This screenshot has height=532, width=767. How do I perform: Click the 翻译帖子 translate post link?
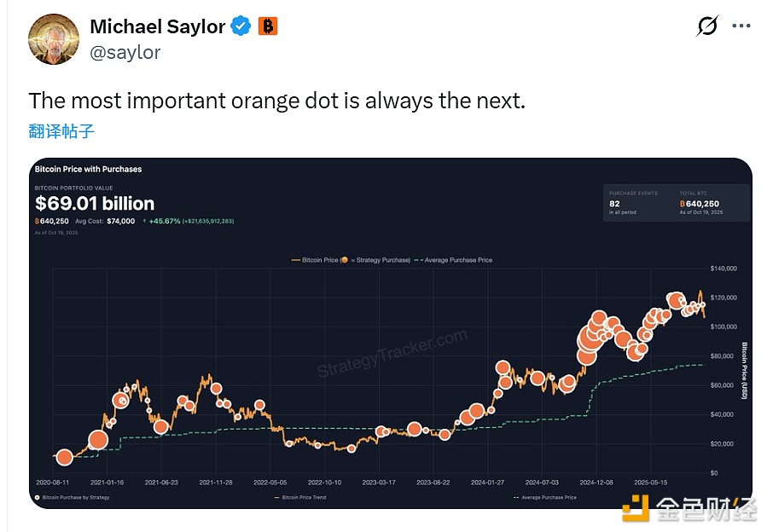(61, 131)
